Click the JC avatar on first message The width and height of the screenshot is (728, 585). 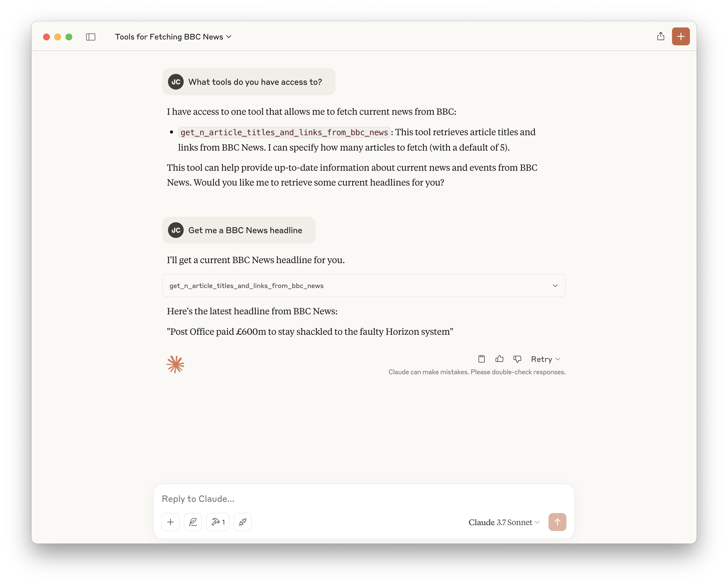[176, 82]
